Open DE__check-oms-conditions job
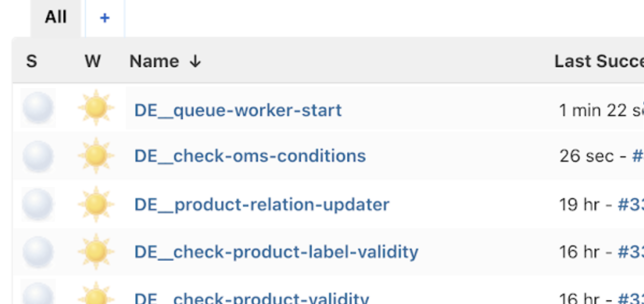The height and width of the screenshot is (304, 644). [x=250, y=156]
